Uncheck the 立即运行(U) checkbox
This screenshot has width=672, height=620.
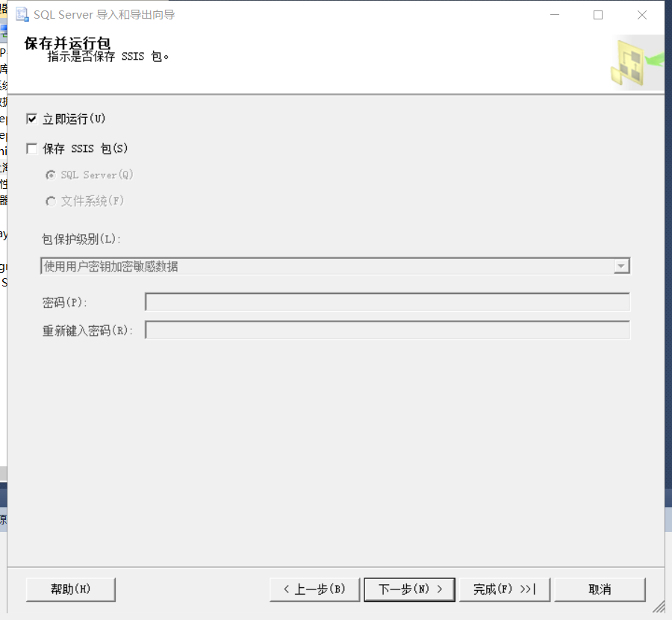[x=31, y=119]
